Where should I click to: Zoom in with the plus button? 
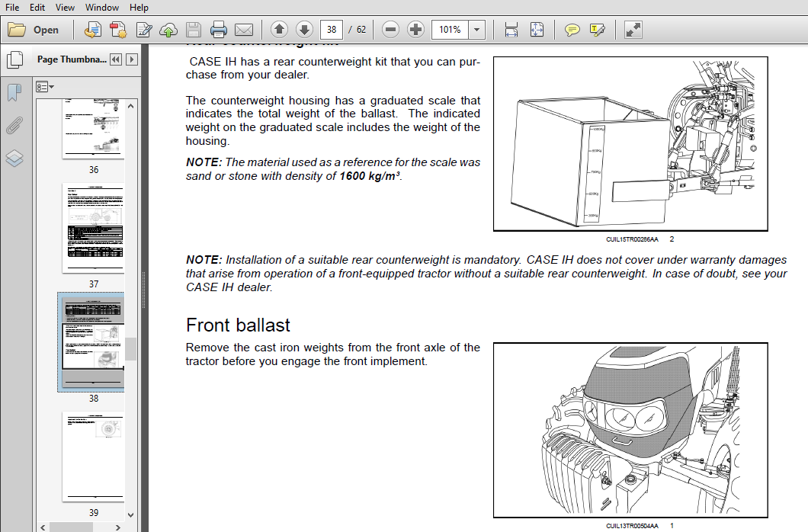tap(415, 30)
